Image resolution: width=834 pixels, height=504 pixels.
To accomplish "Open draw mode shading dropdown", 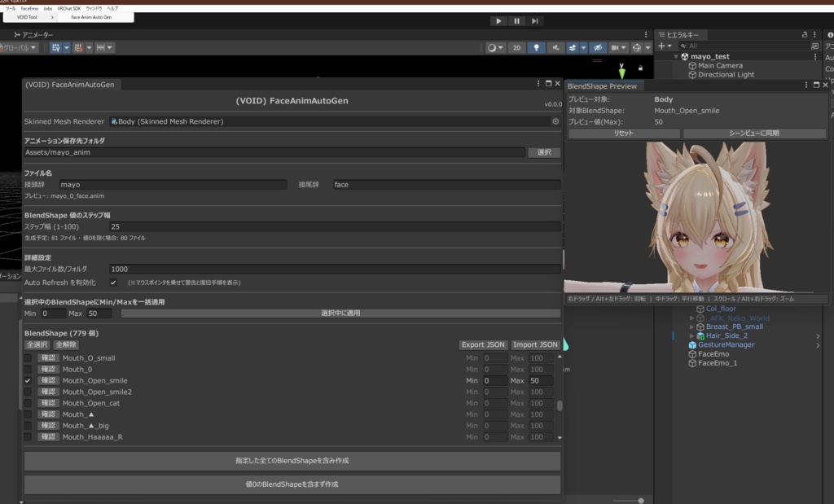I will click(x=494, y=47).
